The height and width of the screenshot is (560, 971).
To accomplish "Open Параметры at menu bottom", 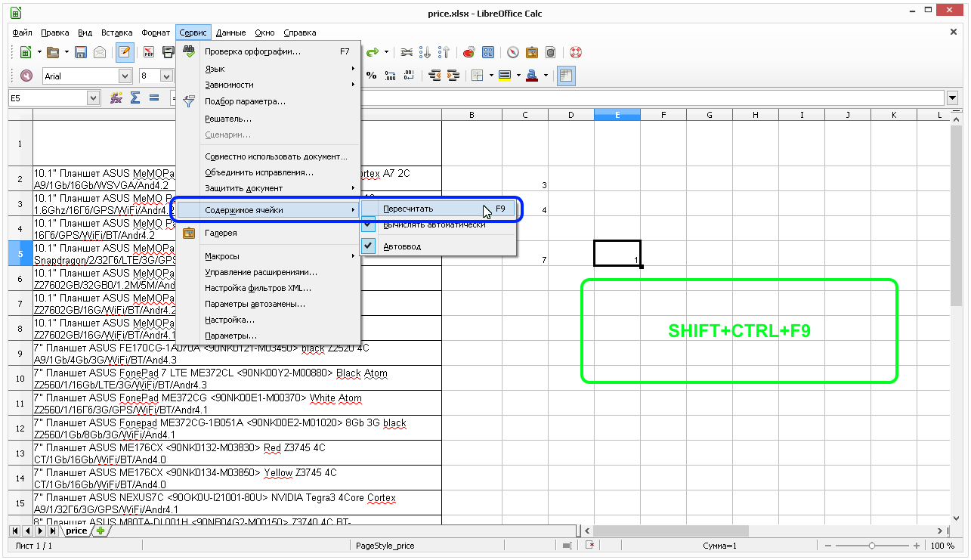I will click(268, 336).
